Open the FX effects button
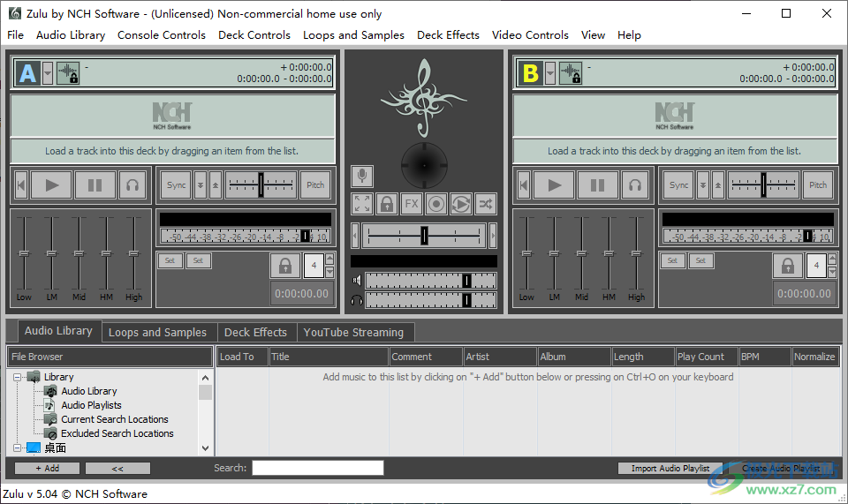Screen dimensions: 848x504 coord(412,204)
